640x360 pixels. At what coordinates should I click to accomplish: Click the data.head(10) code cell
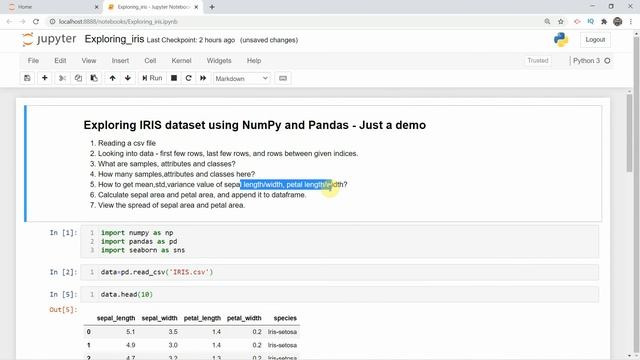click(x=340, y=294)
